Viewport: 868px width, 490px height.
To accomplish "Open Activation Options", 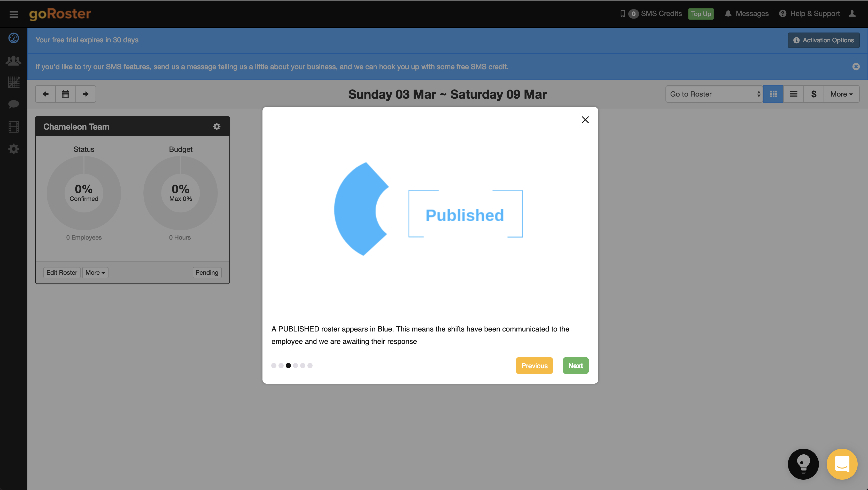I will (x=824, y=40).
